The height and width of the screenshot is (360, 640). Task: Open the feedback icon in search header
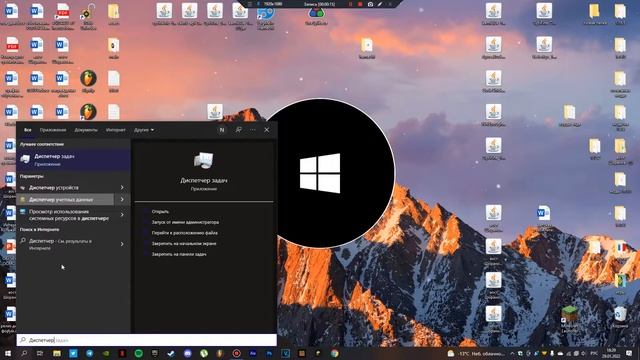coord(238,130)
